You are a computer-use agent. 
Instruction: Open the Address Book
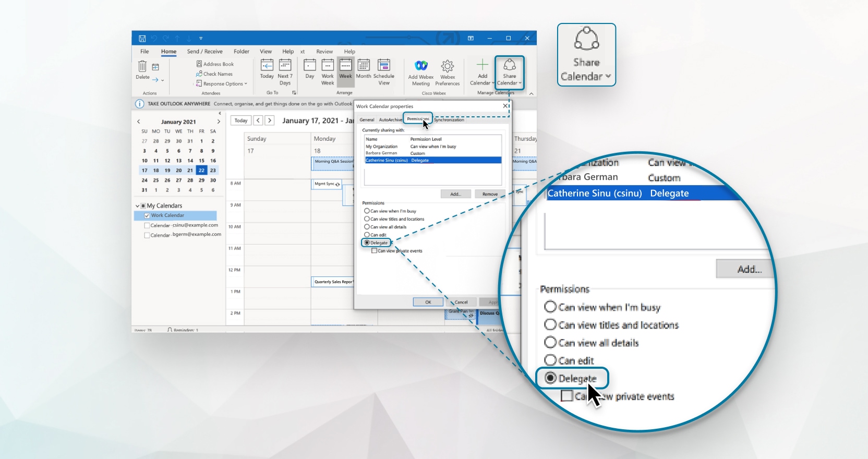[215, 64]
